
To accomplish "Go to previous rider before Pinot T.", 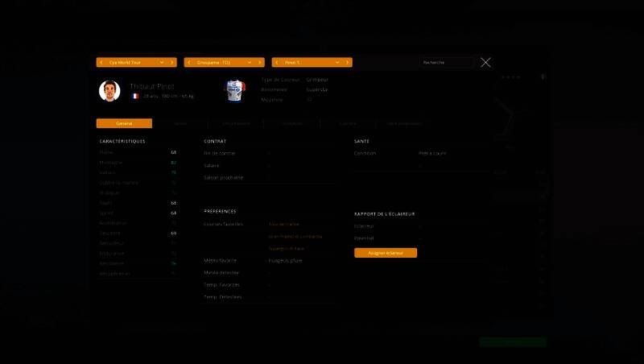I will tap(276, 62).
